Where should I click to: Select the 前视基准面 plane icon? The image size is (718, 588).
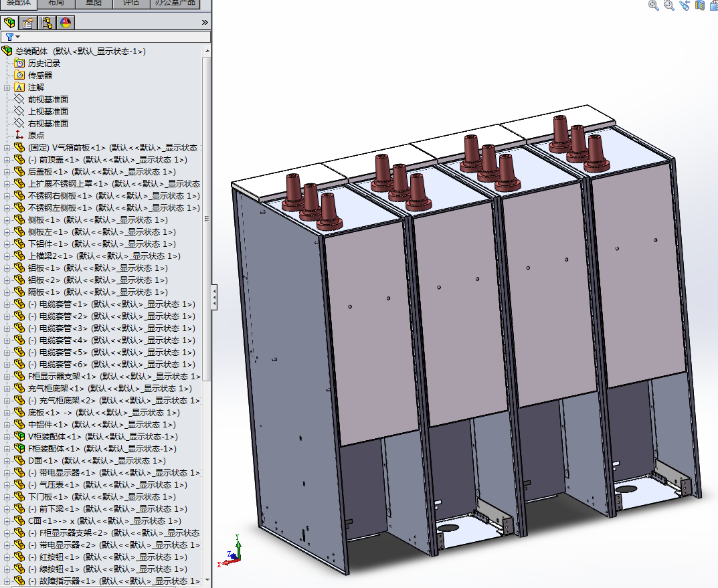coord(19,99)
